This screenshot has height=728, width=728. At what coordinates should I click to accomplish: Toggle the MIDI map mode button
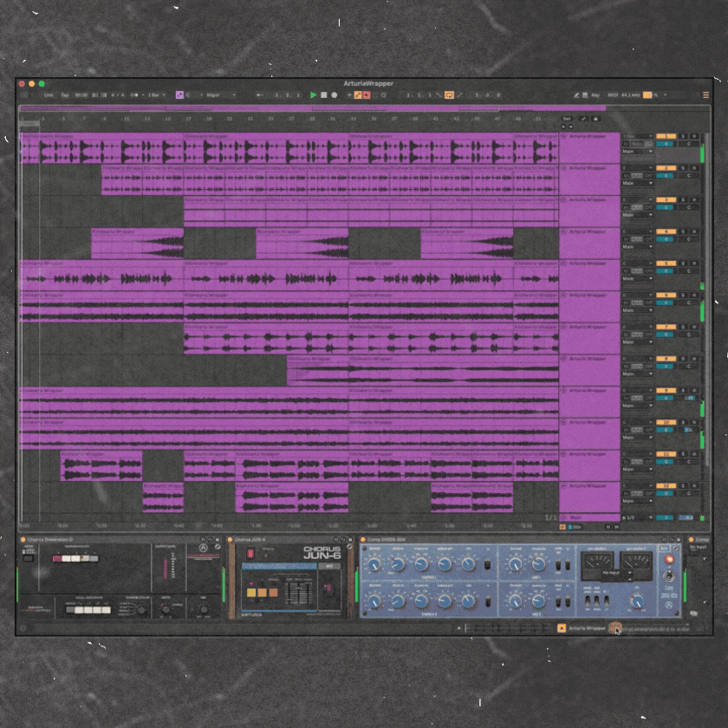pos(613,95)
